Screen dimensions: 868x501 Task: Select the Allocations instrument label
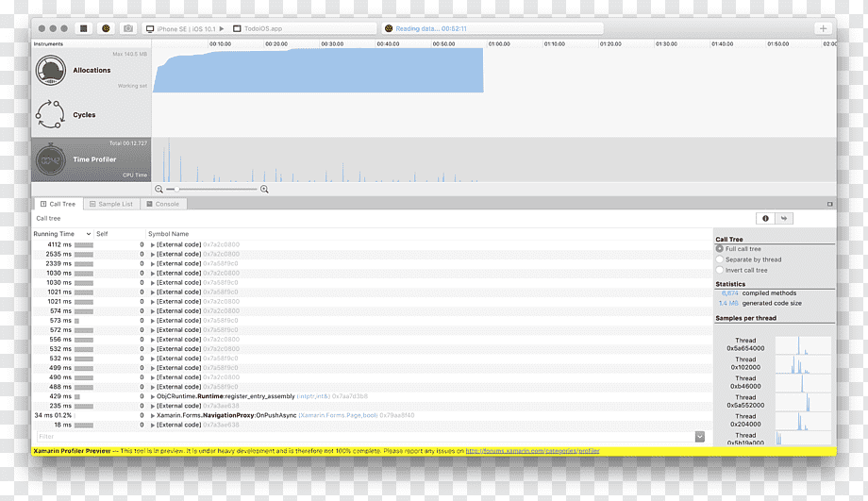pos(92,71)
